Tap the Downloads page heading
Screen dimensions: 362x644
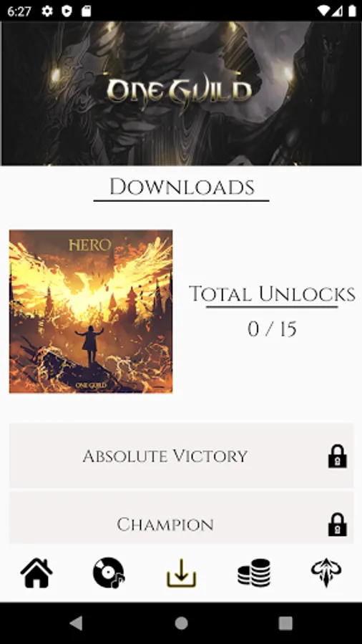click(x=182, y=187)
